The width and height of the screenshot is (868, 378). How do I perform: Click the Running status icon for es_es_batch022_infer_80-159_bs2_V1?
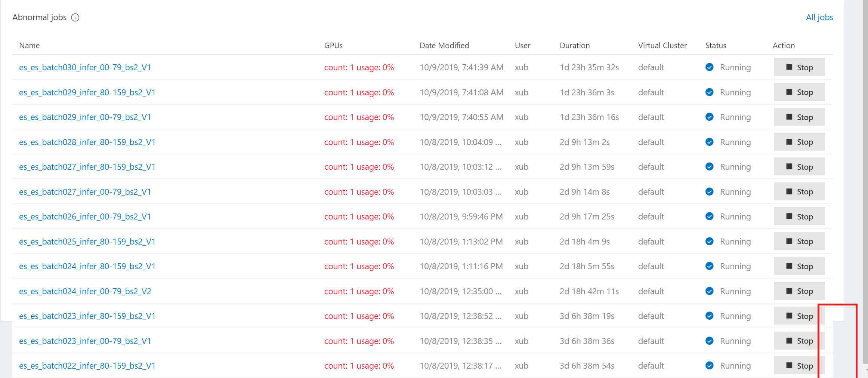[709, 366]
